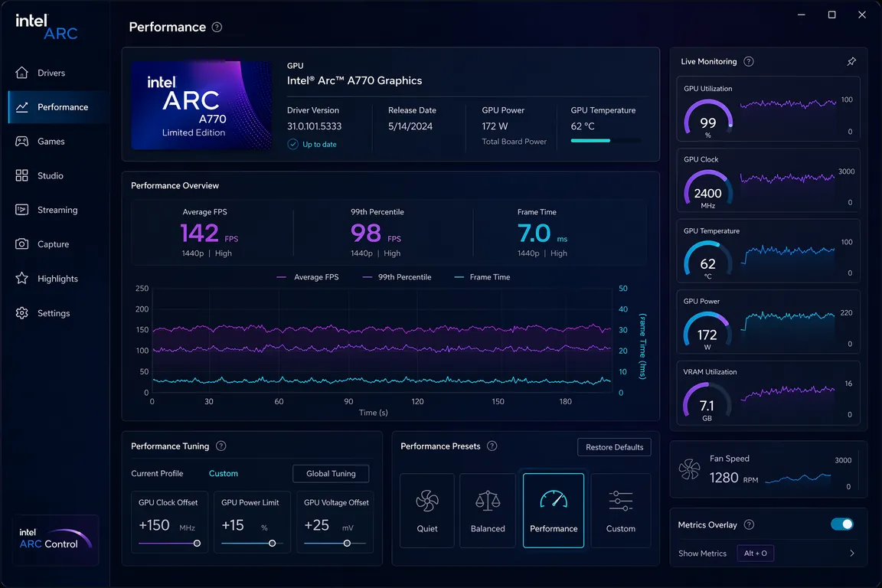The width and height of the screenshot is (882, 588).
Task: Open help icon beside Live Monitoring
Action: [749, 61]
